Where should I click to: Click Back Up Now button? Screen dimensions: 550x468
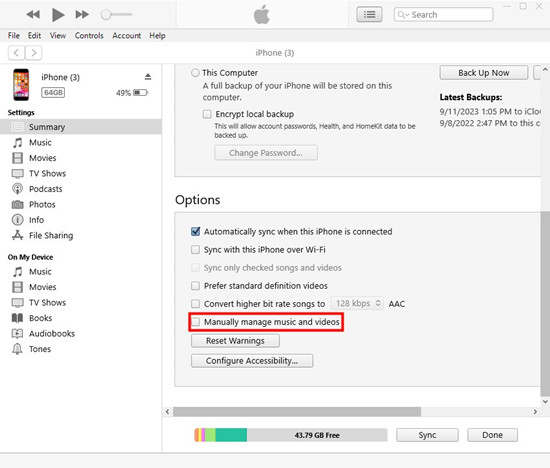click(483, 73)
